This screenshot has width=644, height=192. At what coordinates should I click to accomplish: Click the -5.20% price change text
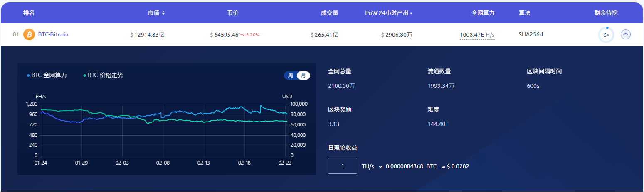[252, 35]
